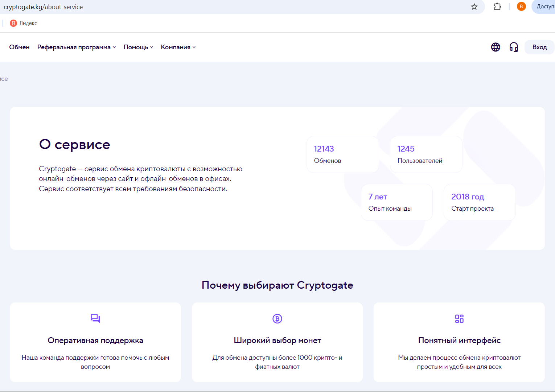
Task: Expand the Реферальная программа dropdown
Action: point(77,47)
